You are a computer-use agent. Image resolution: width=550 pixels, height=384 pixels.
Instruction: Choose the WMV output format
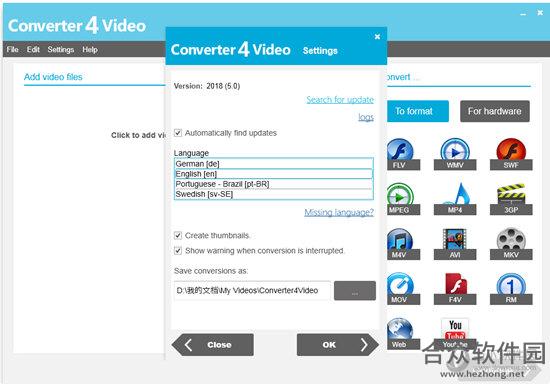click(x=455, y=154)
